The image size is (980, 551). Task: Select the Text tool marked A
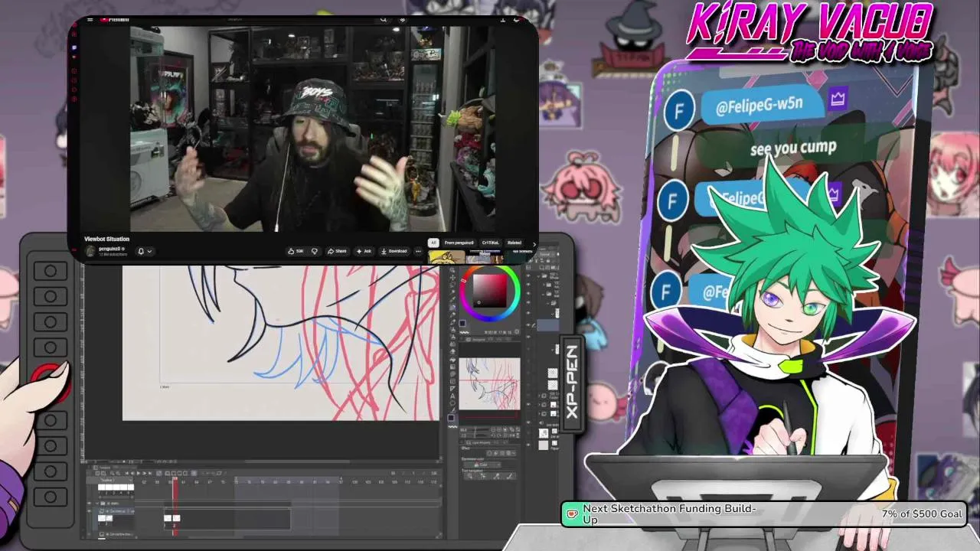coord(452,396)
